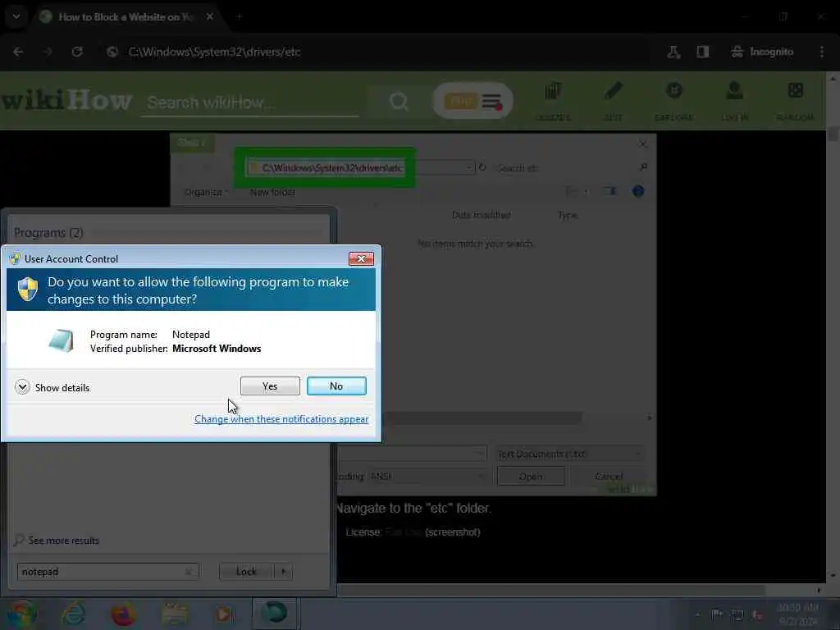Click the wikiHow logo
The width and height of the screenshot is (840, 630).
[66, 100]
